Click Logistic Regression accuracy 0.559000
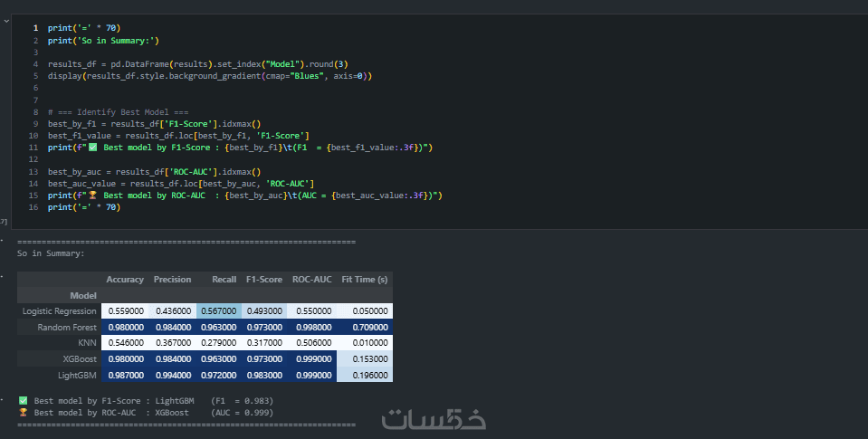The width and height of the screenshot is (868, 439). (125, 311)
